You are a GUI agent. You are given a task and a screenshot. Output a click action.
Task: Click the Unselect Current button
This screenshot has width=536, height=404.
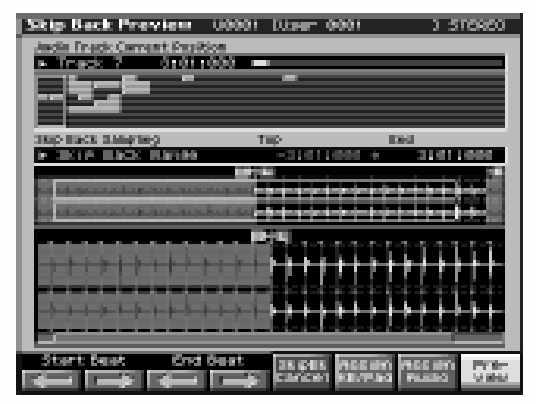[302, 372]
